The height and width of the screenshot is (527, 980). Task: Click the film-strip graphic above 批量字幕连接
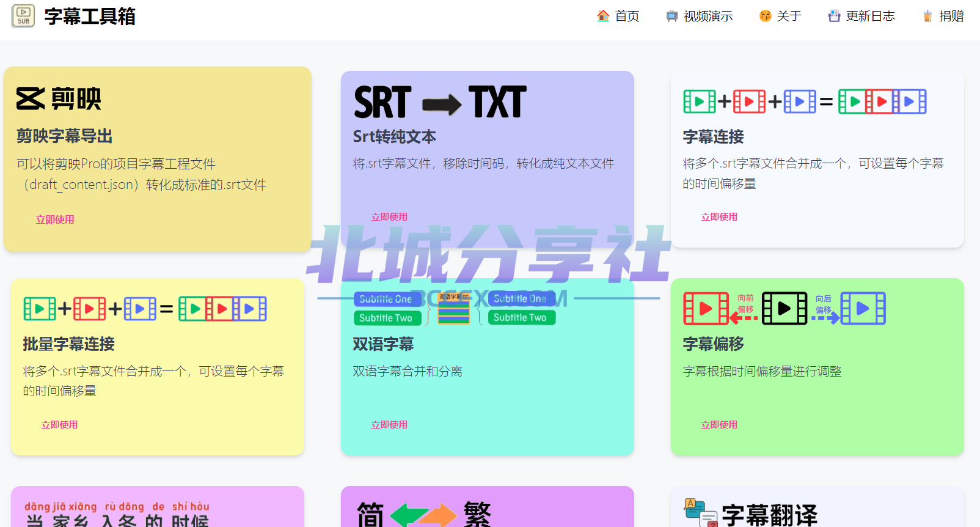click(145, 309)
